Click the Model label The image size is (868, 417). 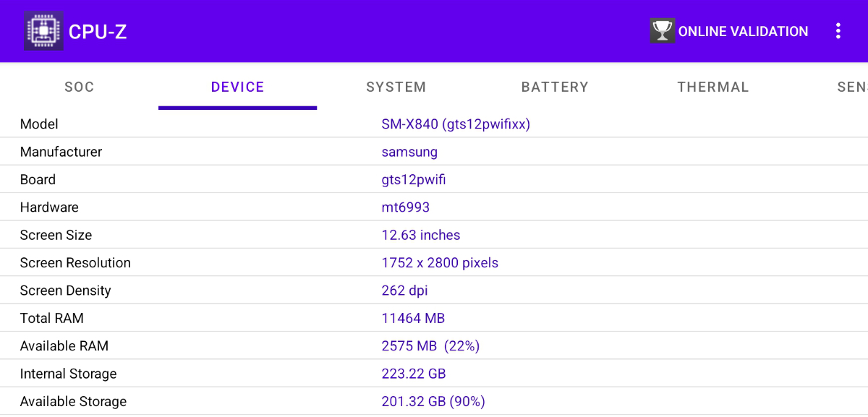(39, 124)
